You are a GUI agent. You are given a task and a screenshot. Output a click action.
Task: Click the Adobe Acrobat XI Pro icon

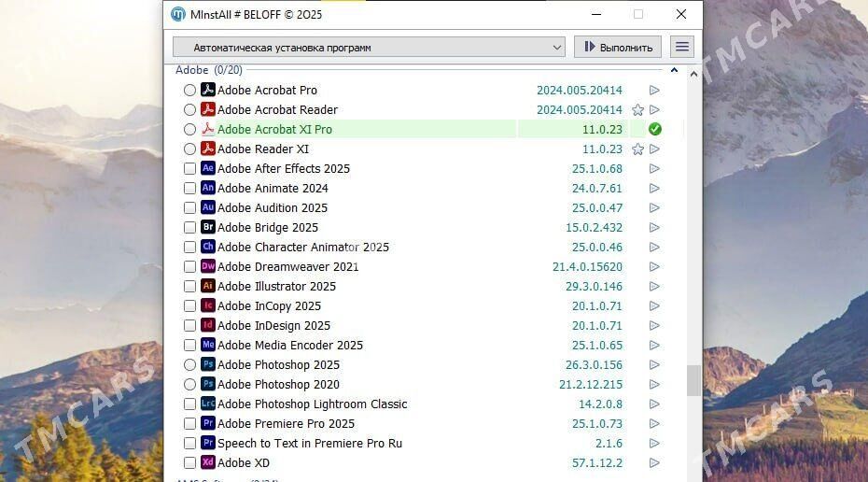207,129
